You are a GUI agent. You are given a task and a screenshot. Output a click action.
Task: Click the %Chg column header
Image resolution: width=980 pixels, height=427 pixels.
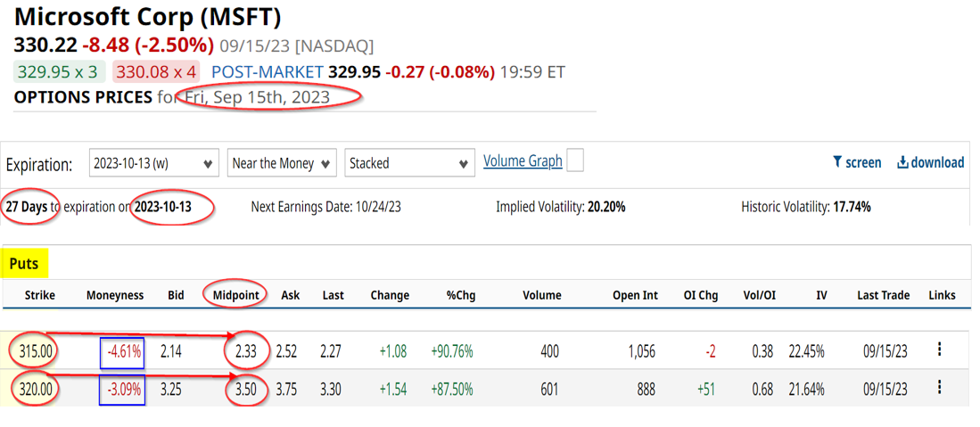pos(460,295)
